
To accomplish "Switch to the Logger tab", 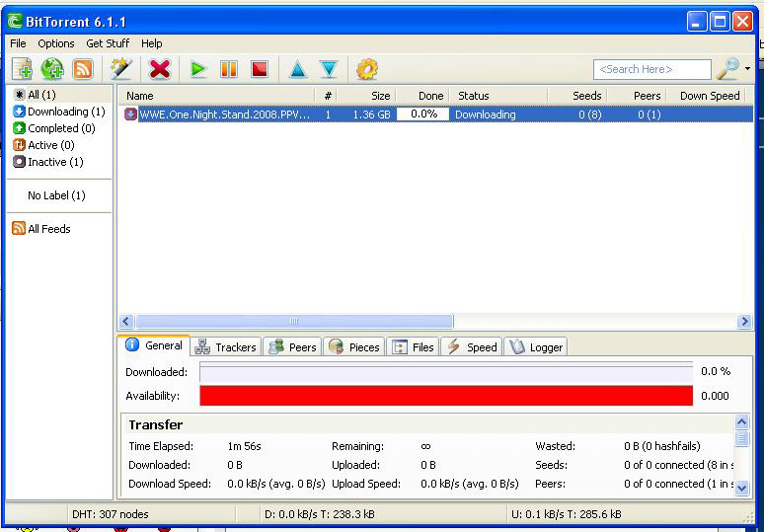I will pyautogui.click(x=536, y=347).
